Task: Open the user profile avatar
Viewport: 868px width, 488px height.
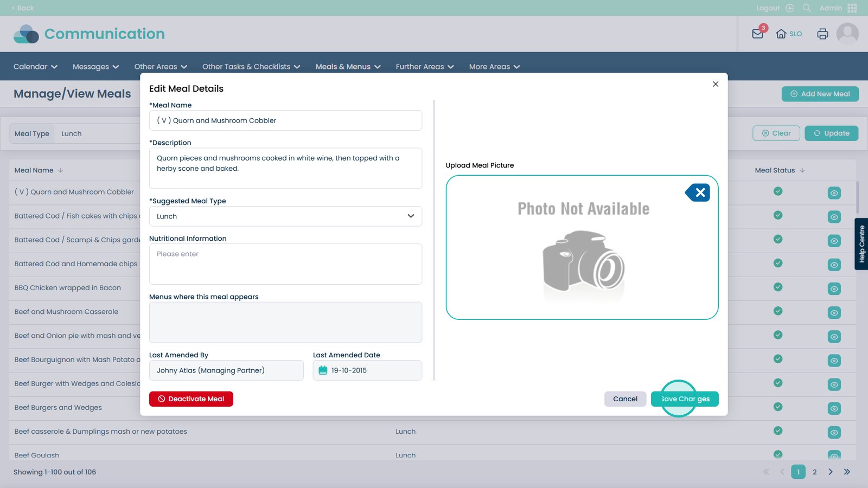Action: click(x=847, y=34)
